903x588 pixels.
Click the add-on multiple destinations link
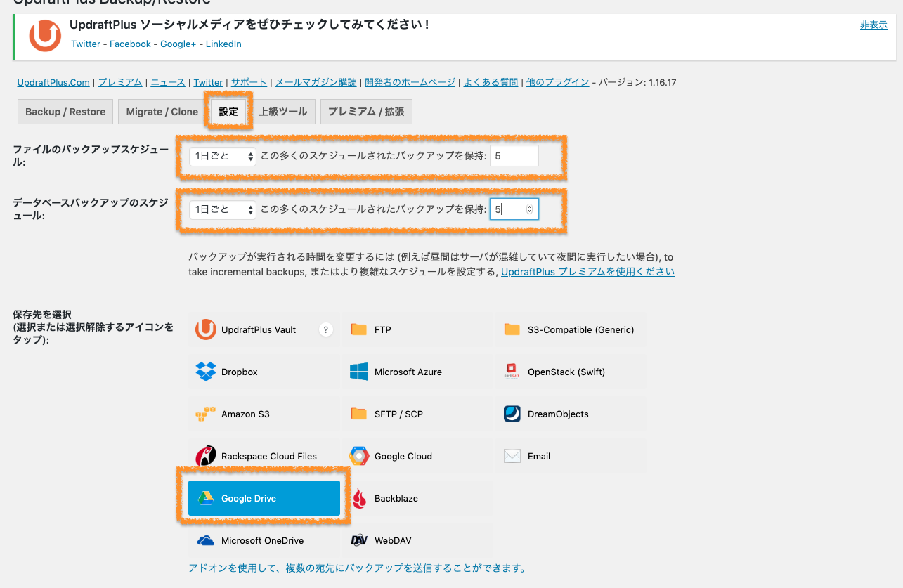(359, 568)
